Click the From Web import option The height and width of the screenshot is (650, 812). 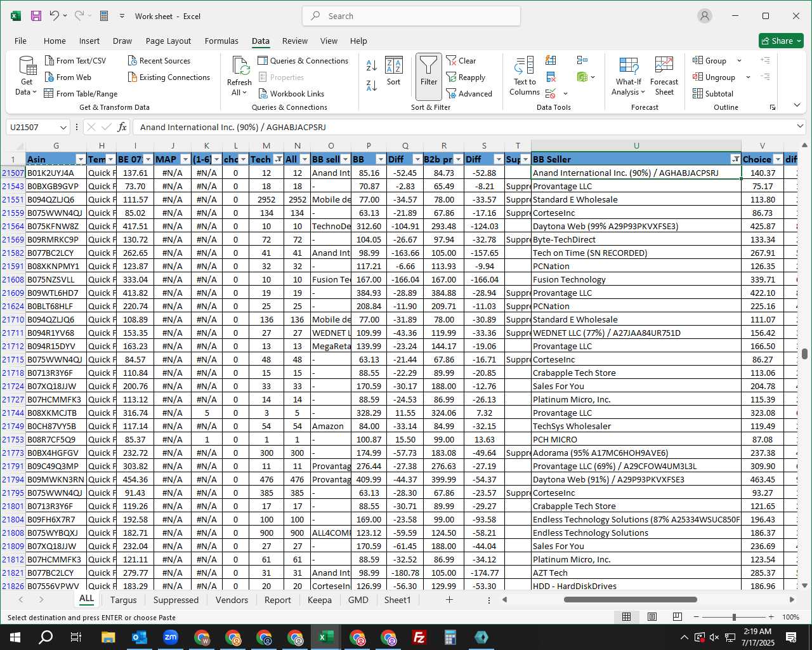point(68,77)
